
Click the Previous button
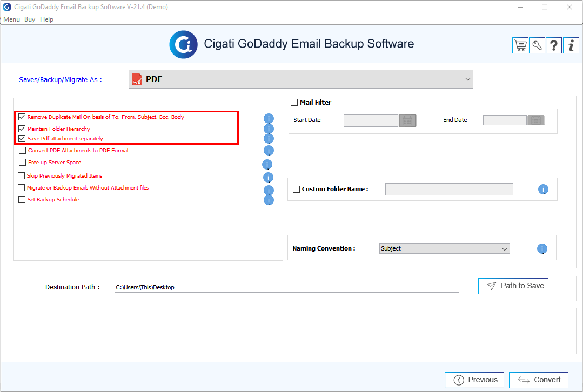pos(474,380)
